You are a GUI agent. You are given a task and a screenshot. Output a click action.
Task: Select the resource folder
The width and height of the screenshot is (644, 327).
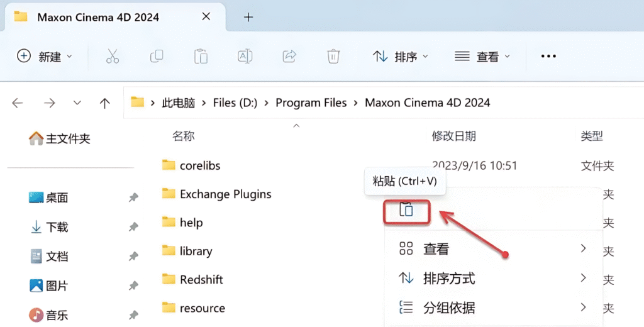(x=194, y=308)
